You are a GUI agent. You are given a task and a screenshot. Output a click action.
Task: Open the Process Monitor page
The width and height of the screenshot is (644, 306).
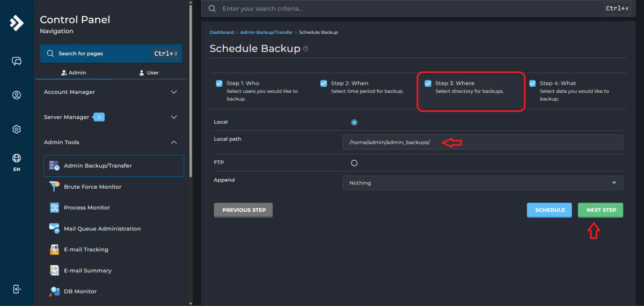pyautogui.click(x=86, y=207)
